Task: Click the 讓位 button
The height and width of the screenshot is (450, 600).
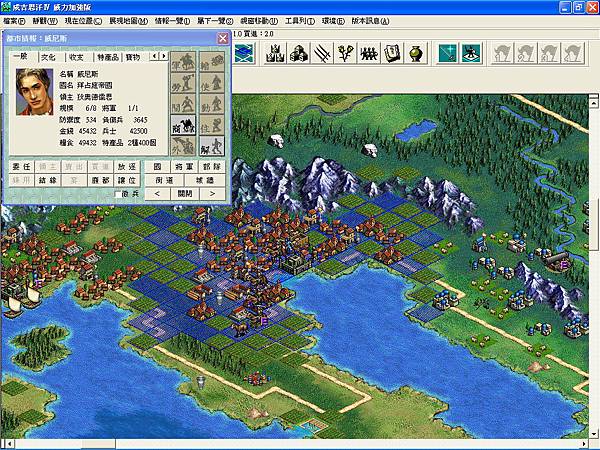Action: tap(127, 180)
